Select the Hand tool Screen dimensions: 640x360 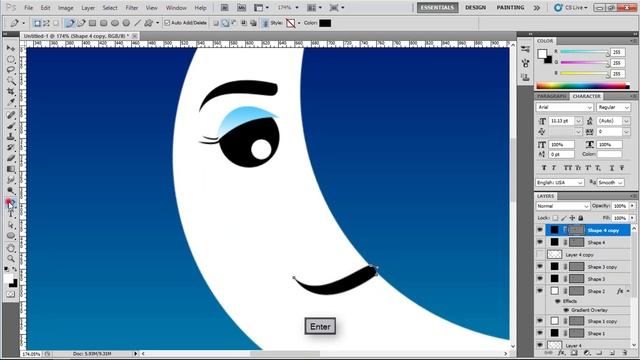[x=11, y=248]
